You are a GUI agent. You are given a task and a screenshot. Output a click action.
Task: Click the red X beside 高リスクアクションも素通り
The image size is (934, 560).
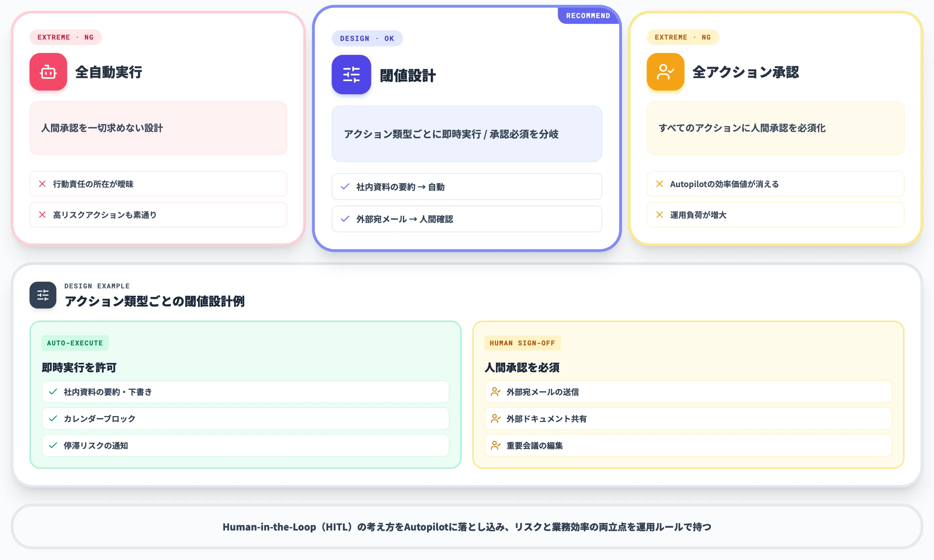[x=42, y=215]
